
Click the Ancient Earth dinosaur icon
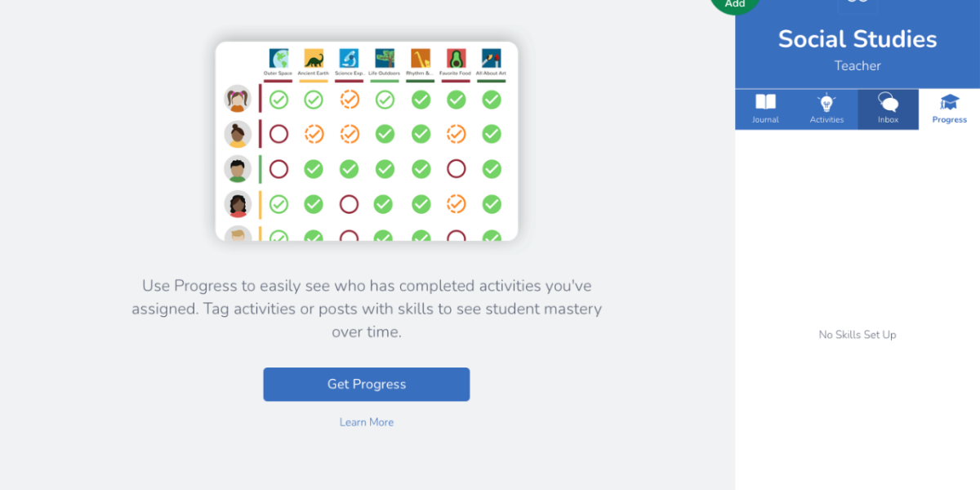[314, 59]
